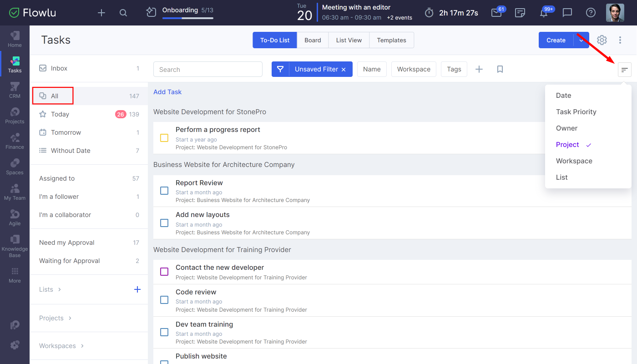Switch to the To-Do List tab

click(275, 40)
